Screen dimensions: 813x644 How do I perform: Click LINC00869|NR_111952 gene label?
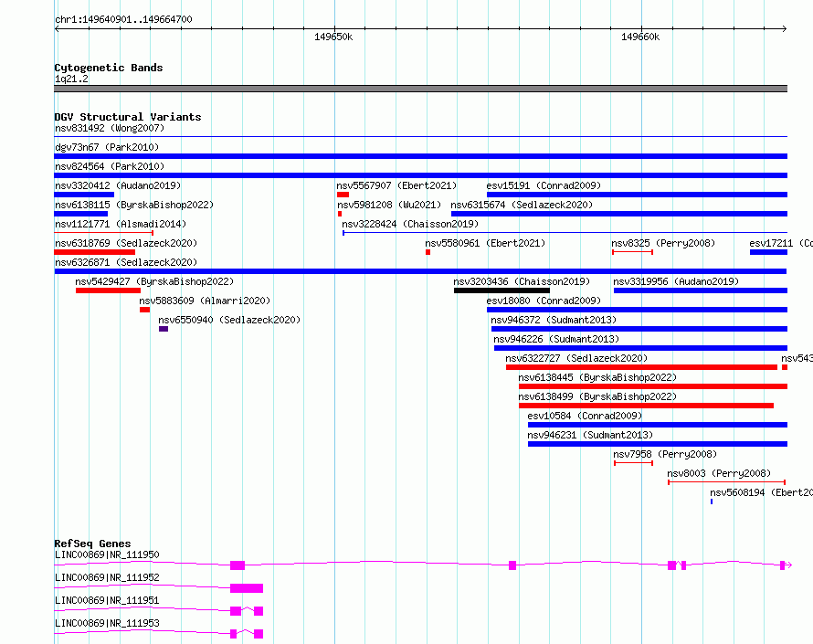point(107,577)
